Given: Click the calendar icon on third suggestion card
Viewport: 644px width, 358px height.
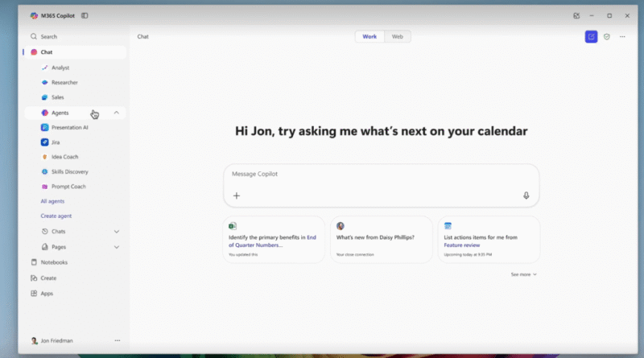Looking at the screenshot, I should point(448,226).
